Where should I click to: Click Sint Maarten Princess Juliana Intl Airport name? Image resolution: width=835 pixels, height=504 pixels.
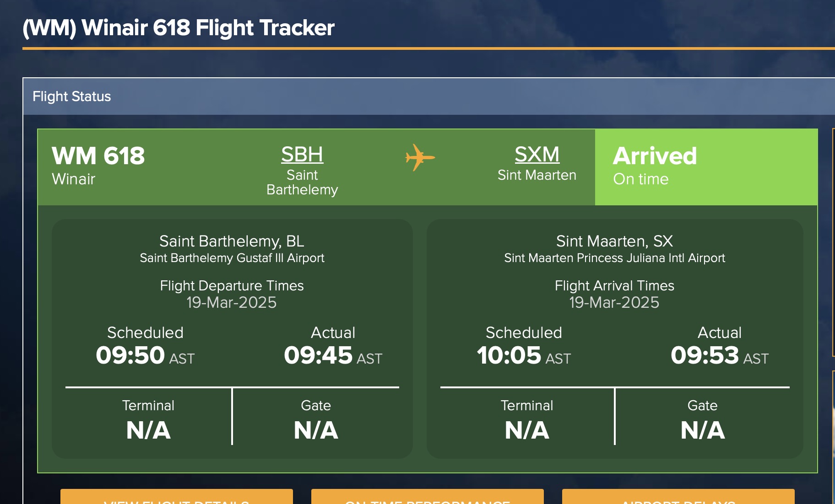pyautogui.click(x=614, y=258)
